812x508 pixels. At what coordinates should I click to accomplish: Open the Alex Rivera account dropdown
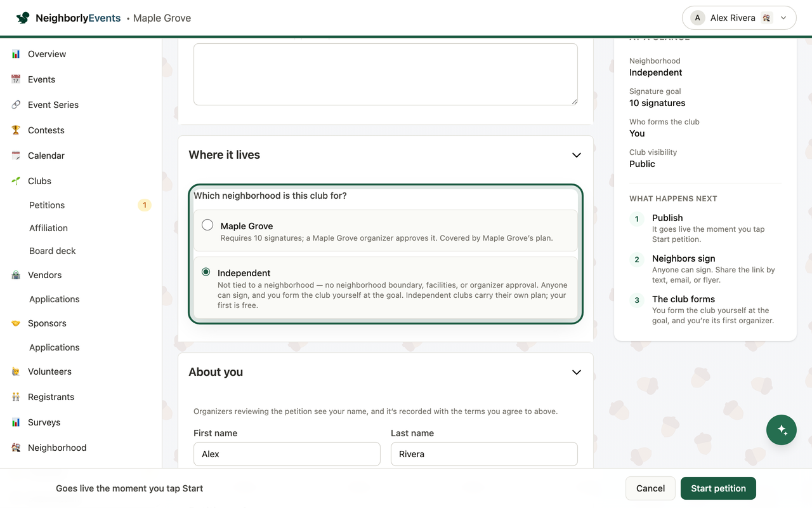point(738,18)
